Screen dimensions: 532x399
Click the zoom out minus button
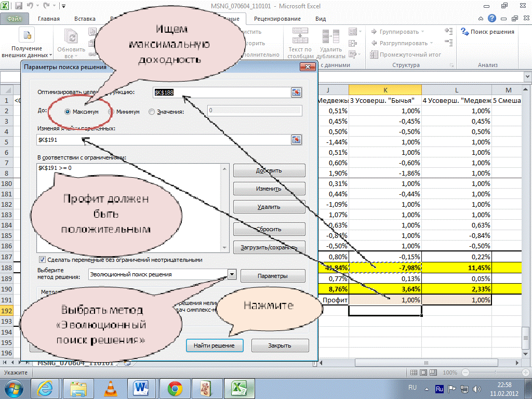coord(465,373)
